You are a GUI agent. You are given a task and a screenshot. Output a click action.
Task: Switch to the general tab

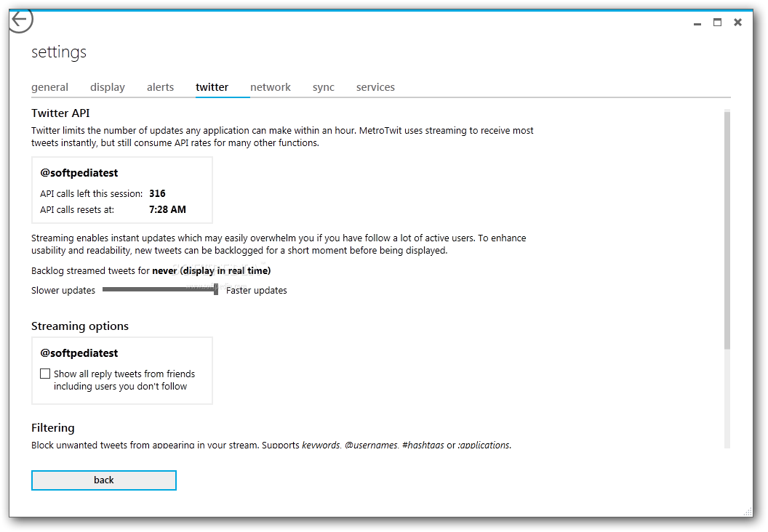50,87
